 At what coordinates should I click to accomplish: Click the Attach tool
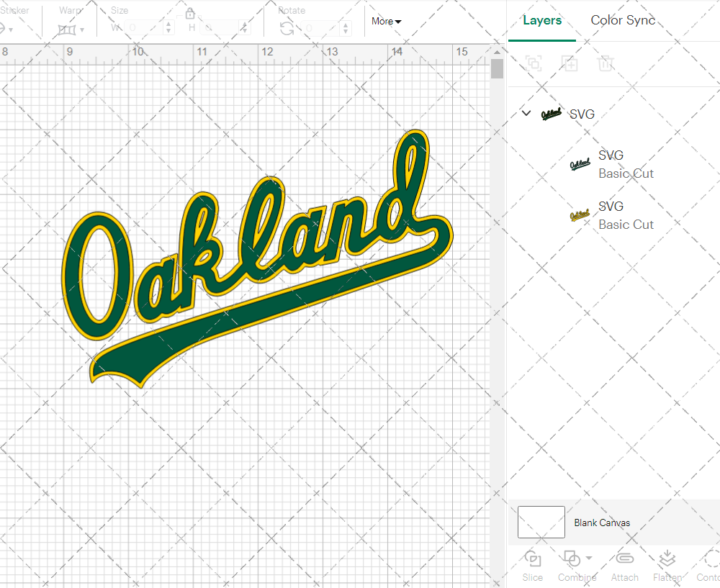click(x=624, y=566)
